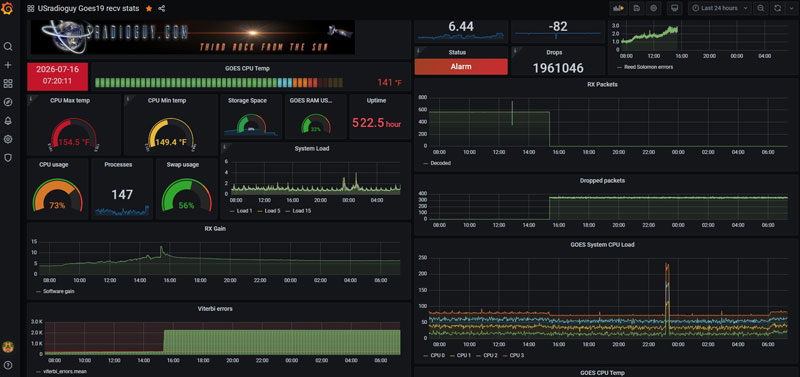Star the USradioguy Goes19 dashboard
800x377 pixels.
(x=149, y=9)
